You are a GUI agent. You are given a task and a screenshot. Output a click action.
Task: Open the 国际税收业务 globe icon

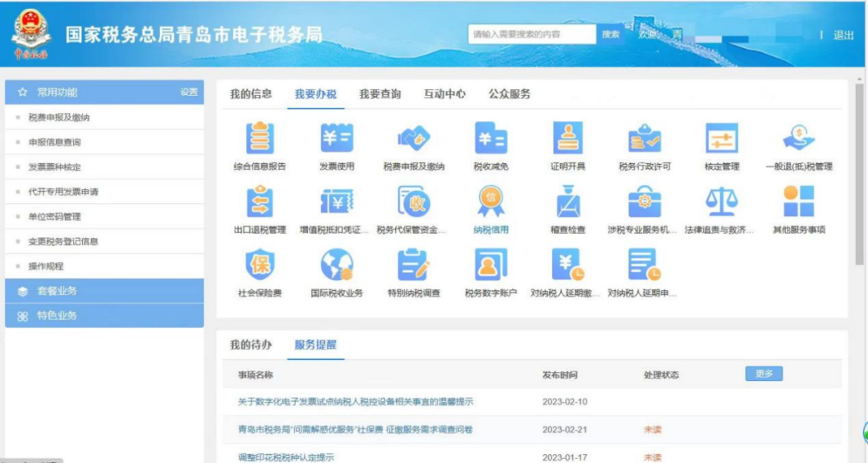pyautogui.click(x=337, y=264)
